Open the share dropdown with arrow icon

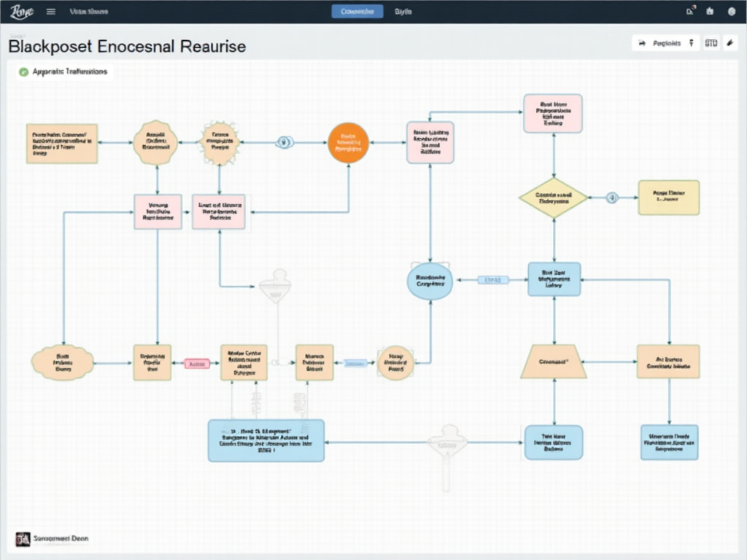(x=660, y=44)
